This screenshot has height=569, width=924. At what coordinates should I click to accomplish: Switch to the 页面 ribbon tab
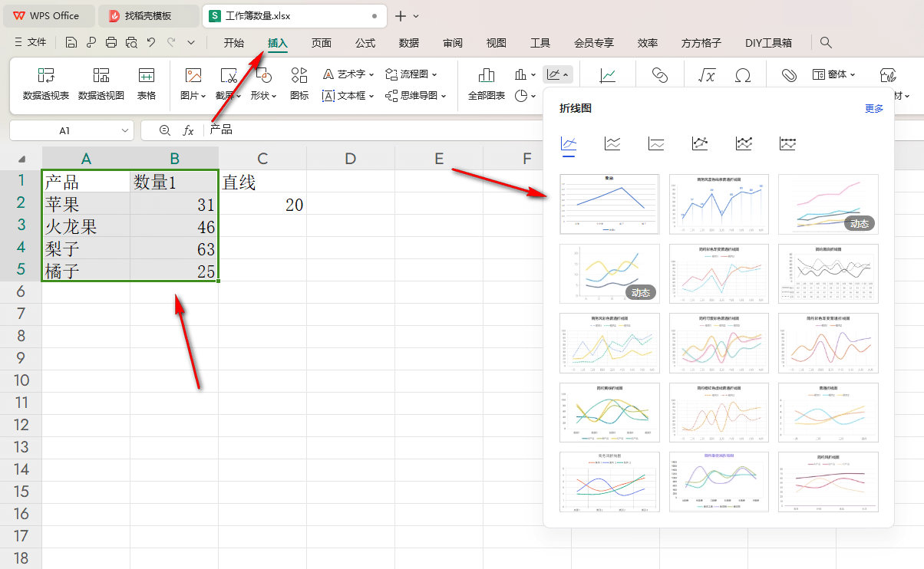click(x=322, y=43)
